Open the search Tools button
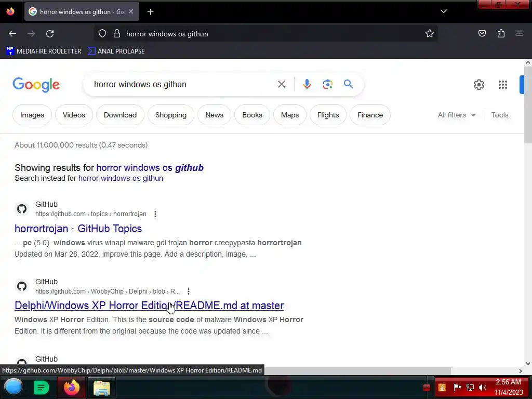Image resolution: width=532 pixels, height=399 pixels. click(x=500, y=115)
